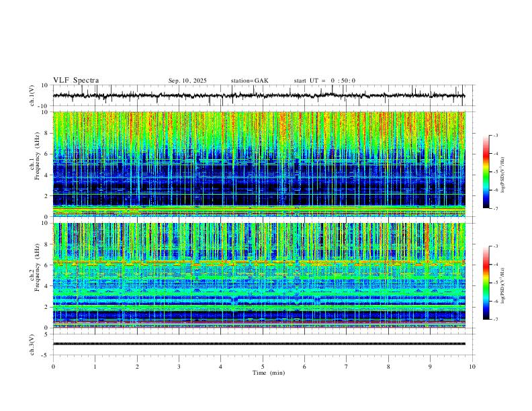
Task: Click the lower colorbar label '-7'
Action: 495,319
